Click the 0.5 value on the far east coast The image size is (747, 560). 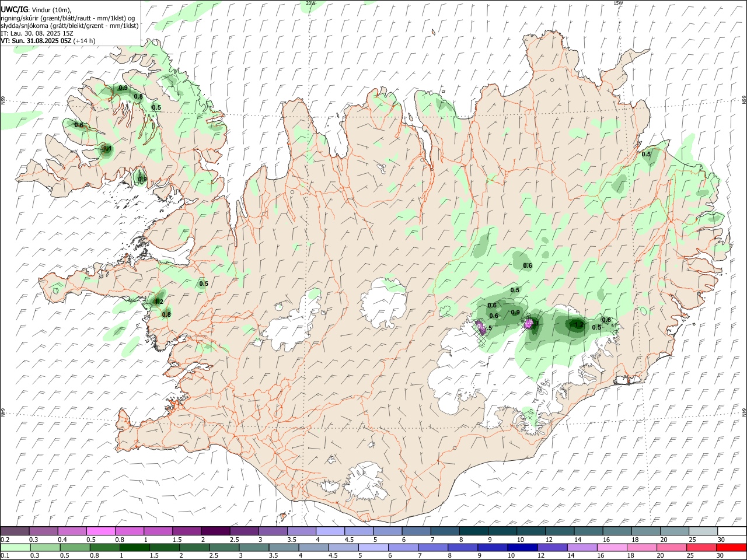646,155
